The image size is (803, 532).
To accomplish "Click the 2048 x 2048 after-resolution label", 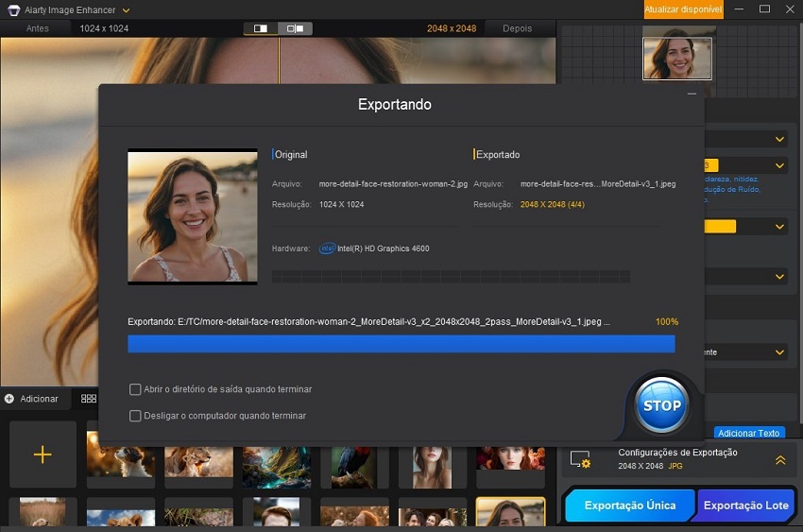I will 452,28.
